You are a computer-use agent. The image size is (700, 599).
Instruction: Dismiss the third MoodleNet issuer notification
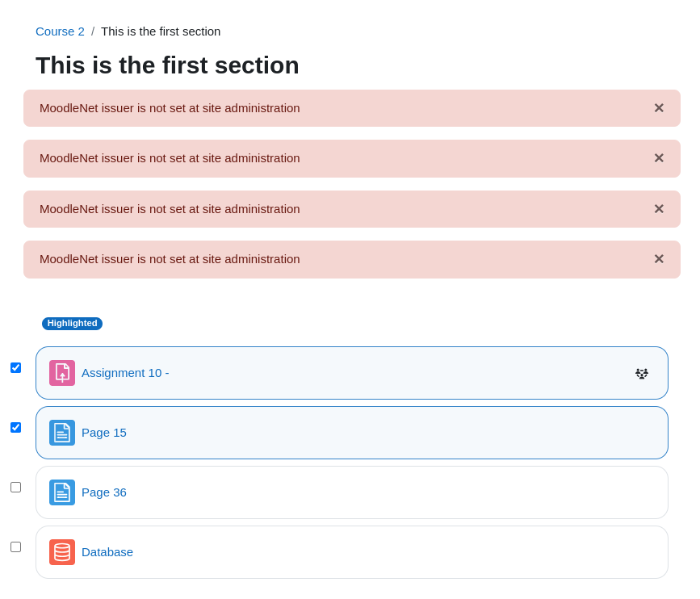(659, 209)
